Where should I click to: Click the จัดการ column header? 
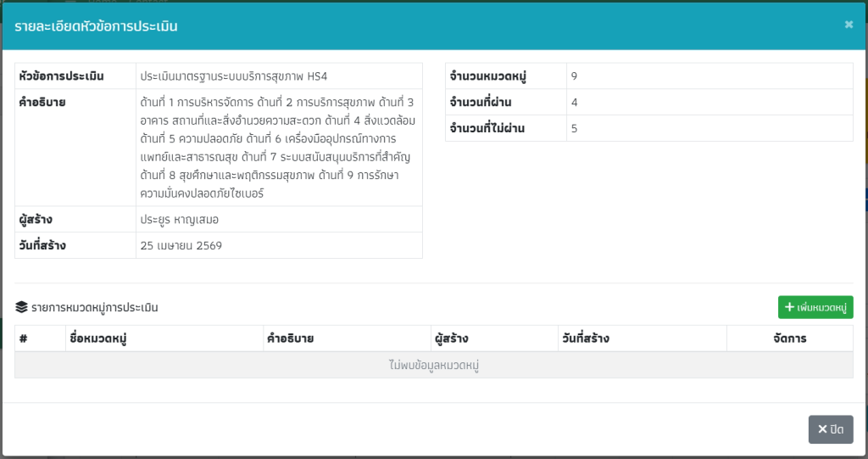pos(789,339)
